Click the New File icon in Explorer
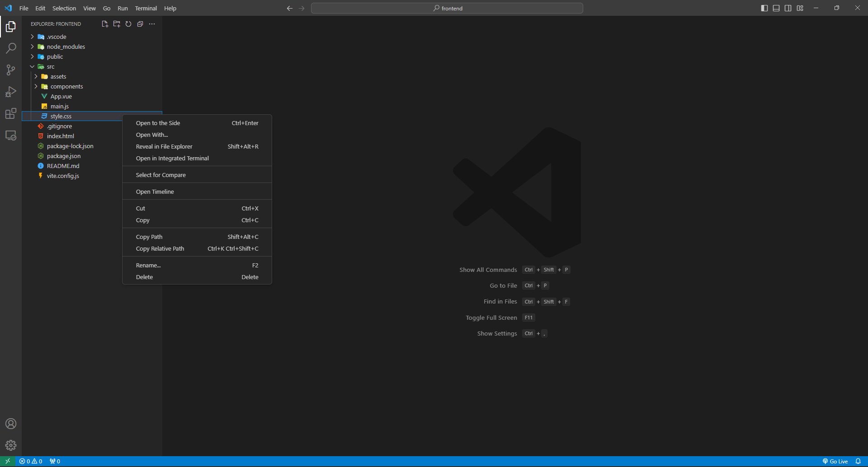This screenshot has width=868, height=467. (105, 24)
